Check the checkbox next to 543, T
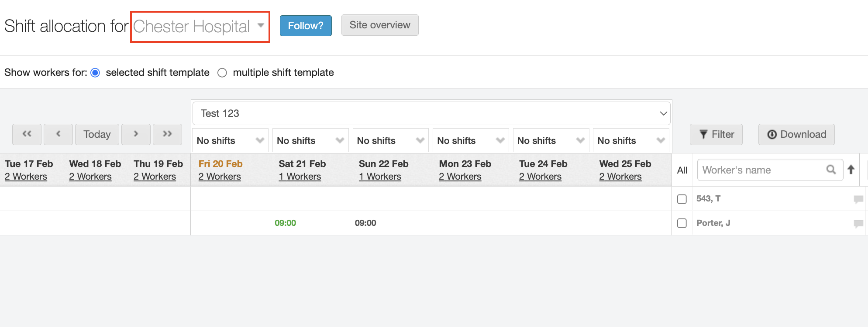 (682, 199)
